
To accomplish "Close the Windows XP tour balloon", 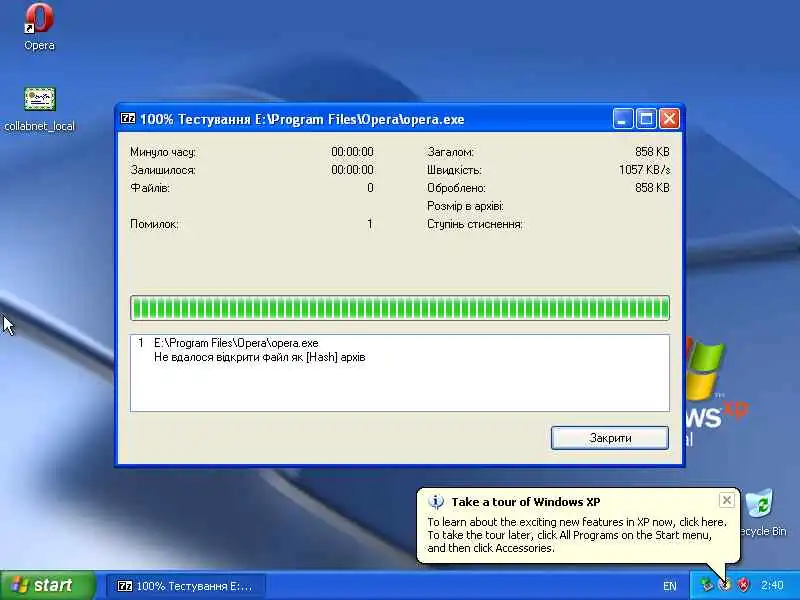I will [x=727, y=500].
